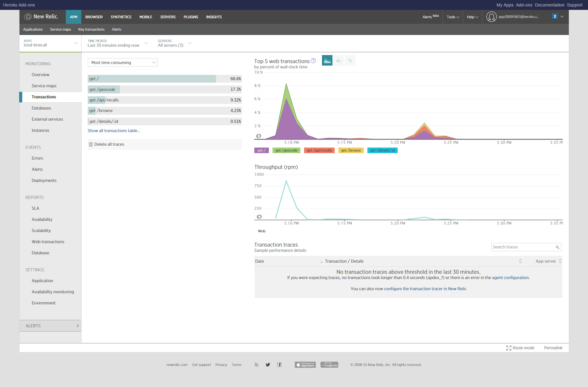Open Service maps in sub-navigation bar
This screenshot has height=387, width=588.
61,29
